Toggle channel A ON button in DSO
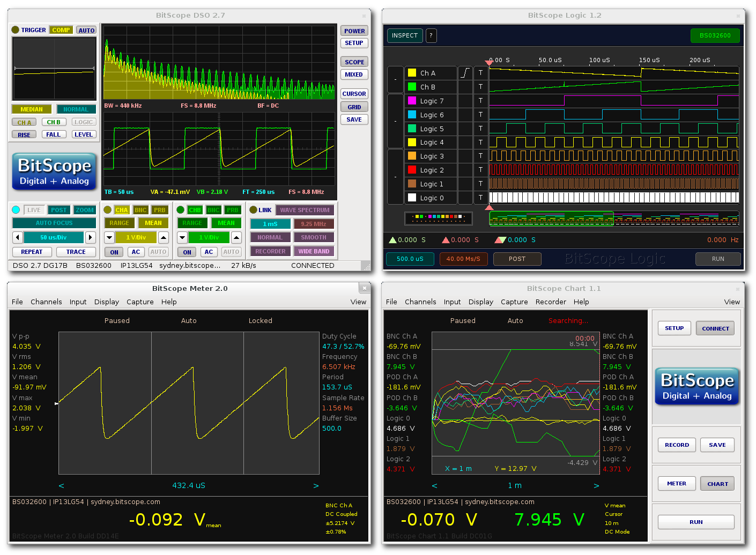 114,252
